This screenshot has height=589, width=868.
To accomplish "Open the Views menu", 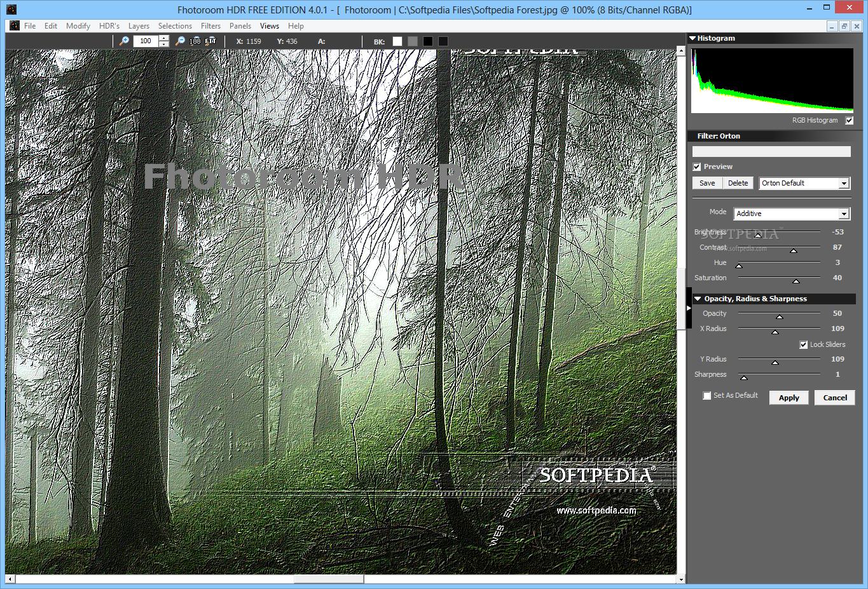I will click(270, 26).
